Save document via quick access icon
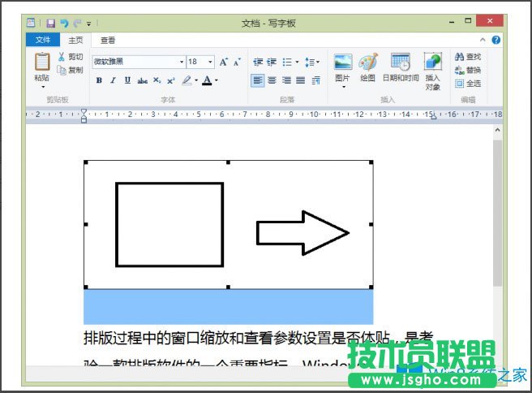The width and height of the screenshot is (532, 393). 51,23
